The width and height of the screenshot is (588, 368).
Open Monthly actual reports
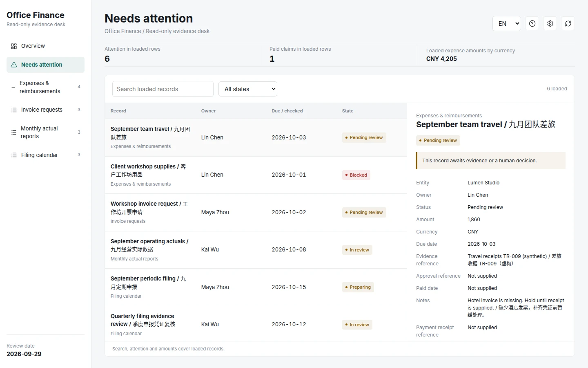45,132
